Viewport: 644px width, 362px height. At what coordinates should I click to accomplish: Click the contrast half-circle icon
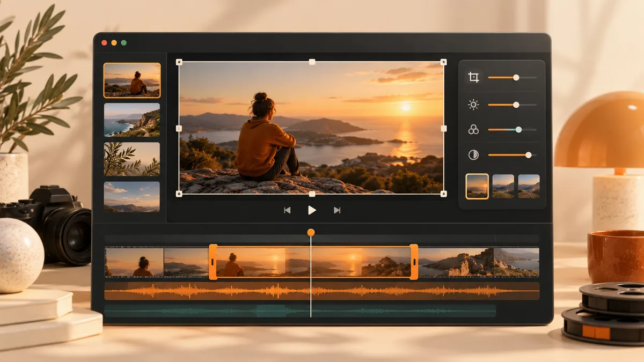tap(473, 155)
